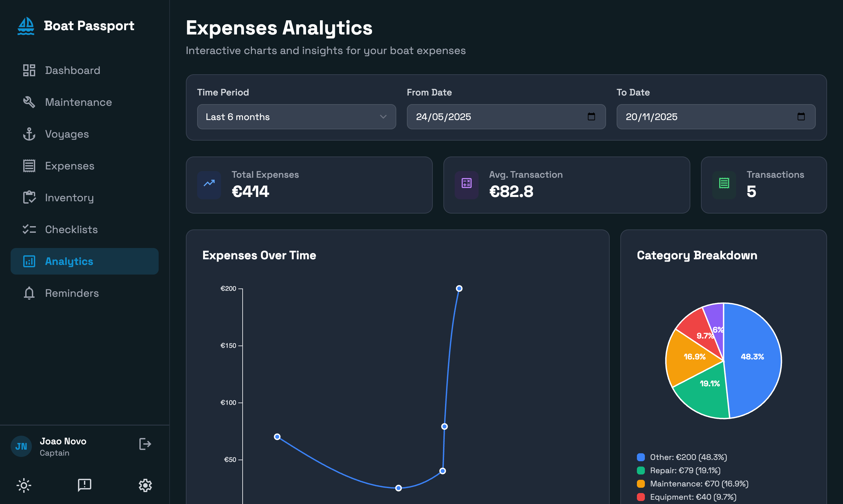Click the From Date input field

[493, 116]
